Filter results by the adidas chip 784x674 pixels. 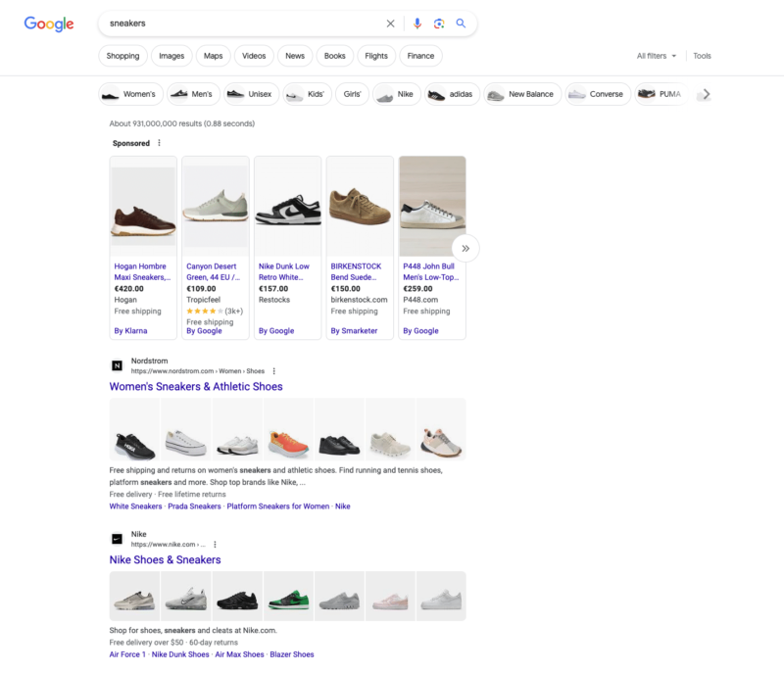452,94
